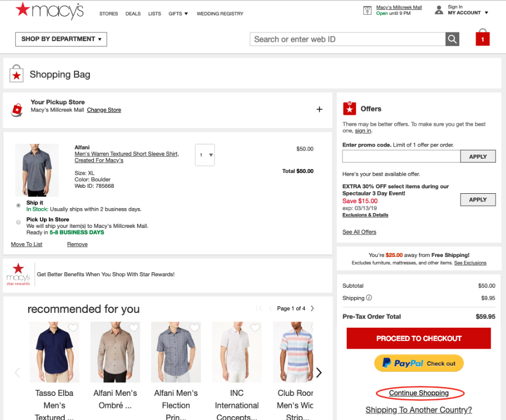Click the shipping info icon
Screen dimensions: 506x420
point(369,298)
